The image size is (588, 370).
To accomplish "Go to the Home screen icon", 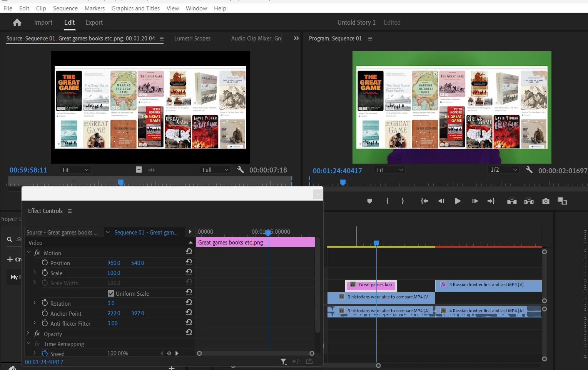I will 17,23.
